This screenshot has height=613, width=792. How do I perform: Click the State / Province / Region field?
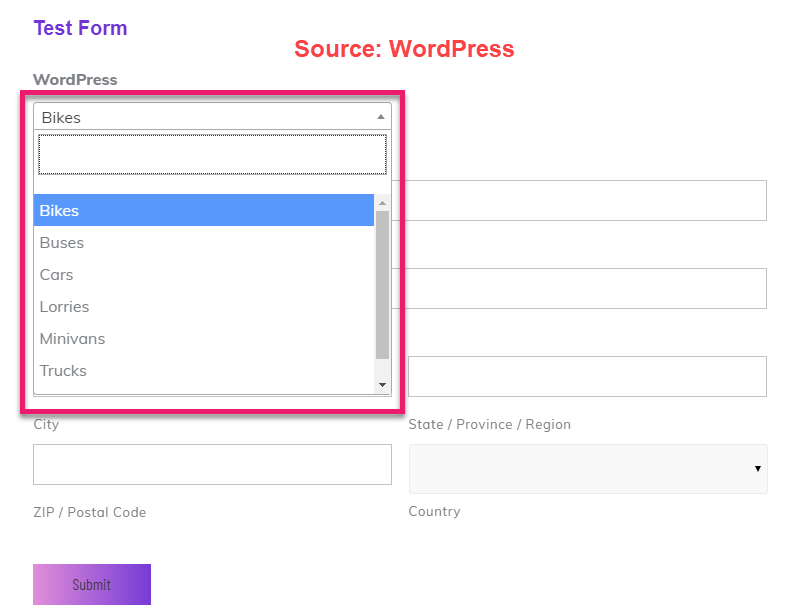[x=587, y=377]
